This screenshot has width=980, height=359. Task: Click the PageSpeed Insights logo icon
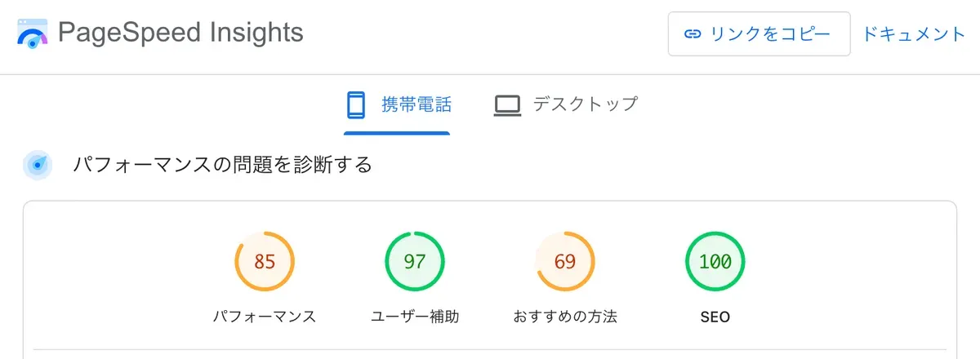[32, 33]
